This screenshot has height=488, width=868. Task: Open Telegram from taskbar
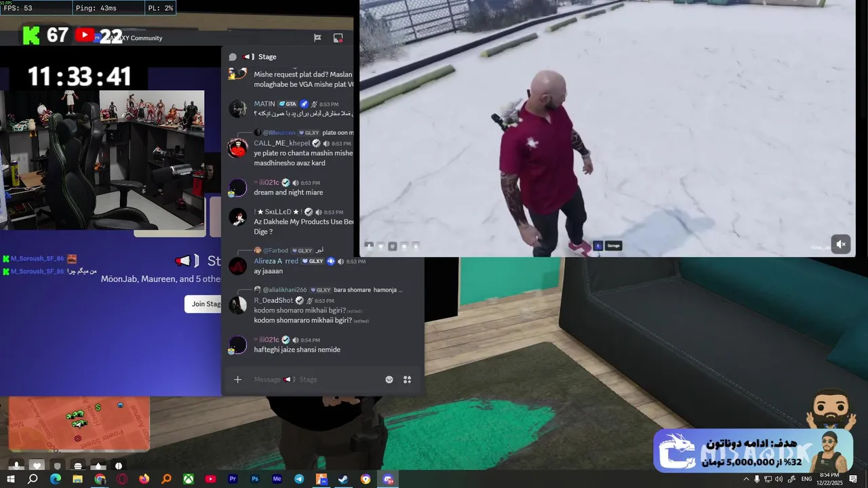pos(299,479)
